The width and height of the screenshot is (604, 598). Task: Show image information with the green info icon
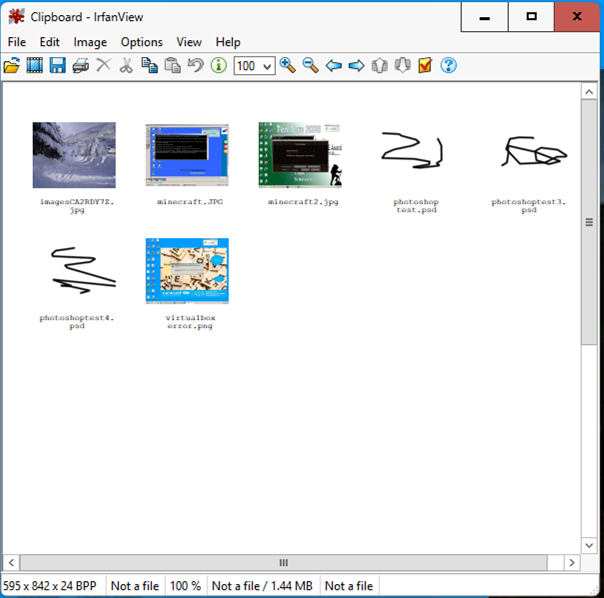pos(218,66)
